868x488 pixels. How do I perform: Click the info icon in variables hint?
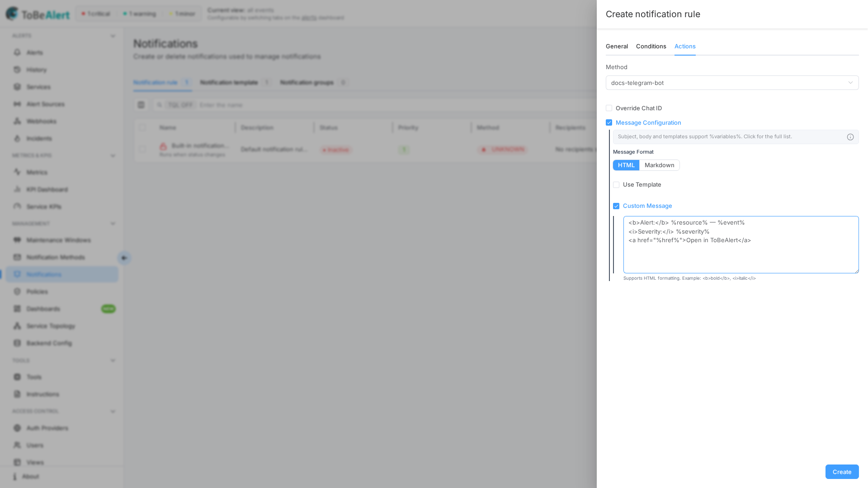coord(850,137)
